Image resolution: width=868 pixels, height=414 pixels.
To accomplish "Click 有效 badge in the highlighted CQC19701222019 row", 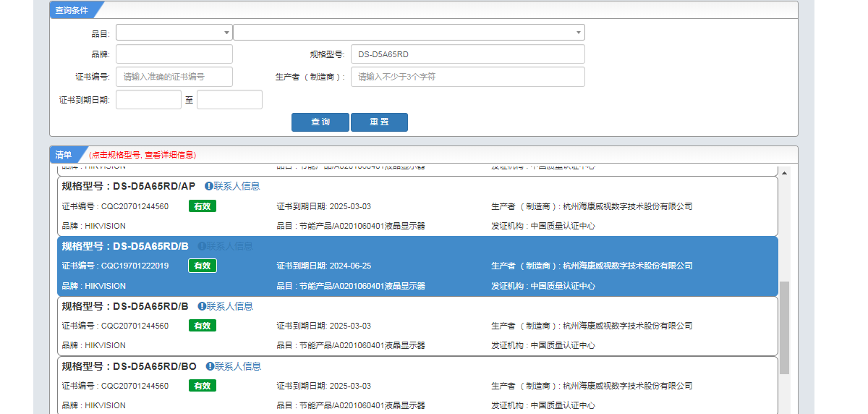I will pyautogui.click(x=203, y=266).
